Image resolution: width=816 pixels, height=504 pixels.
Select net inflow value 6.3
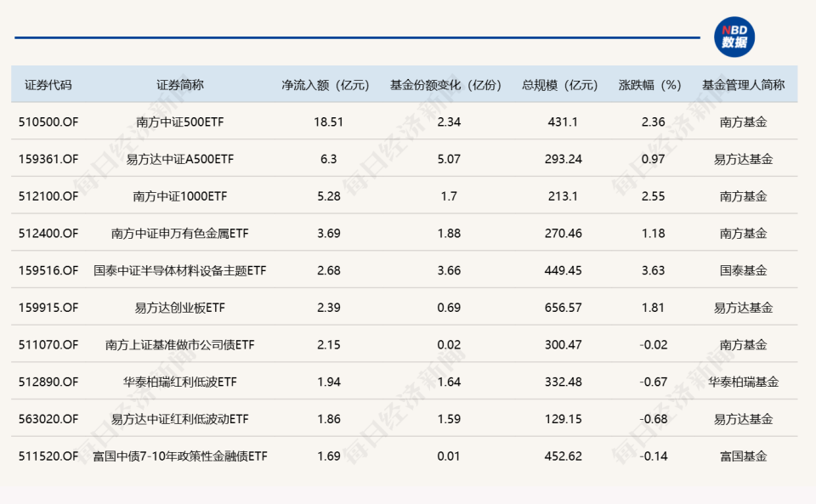pyautogui.click(x=328, y=159)
